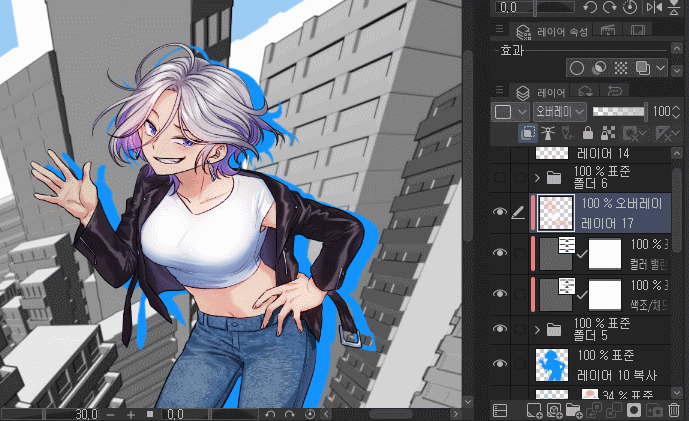Expand the 폴더 6 folder
The height and width of the screenshot is (421, 689).
coord(537,178)
